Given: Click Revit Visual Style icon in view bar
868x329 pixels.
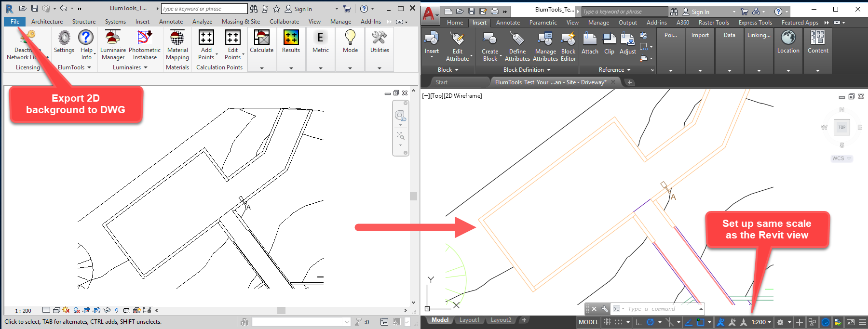Looking at the screenshot, I should (x=56, y=310).
